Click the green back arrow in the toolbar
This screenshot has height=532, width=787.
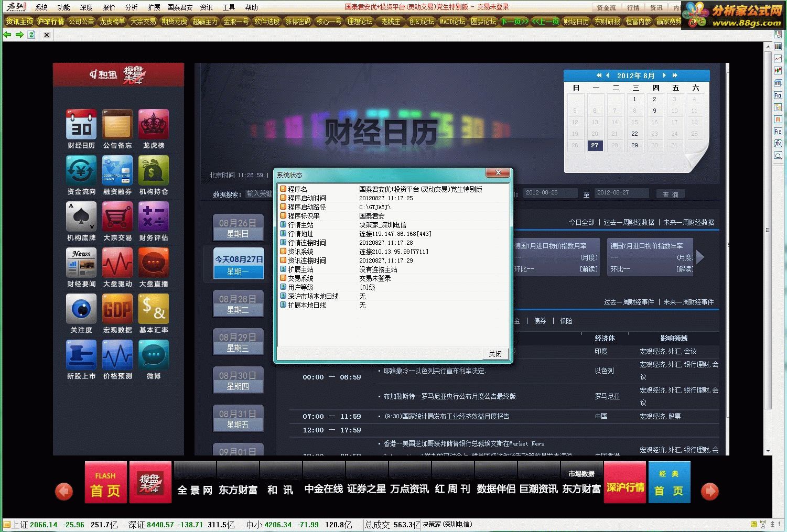click(7, 35)
